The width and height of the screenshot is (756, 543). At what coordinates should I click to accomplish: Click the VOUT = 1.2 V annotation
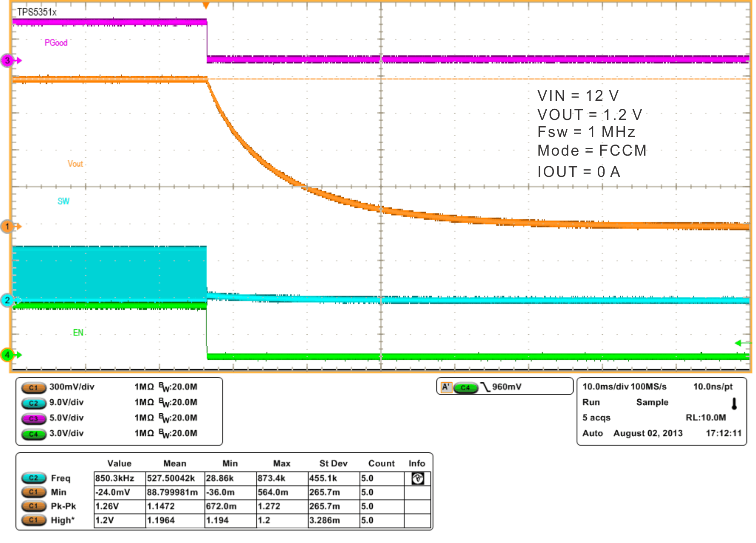click(x=590, y=114)
